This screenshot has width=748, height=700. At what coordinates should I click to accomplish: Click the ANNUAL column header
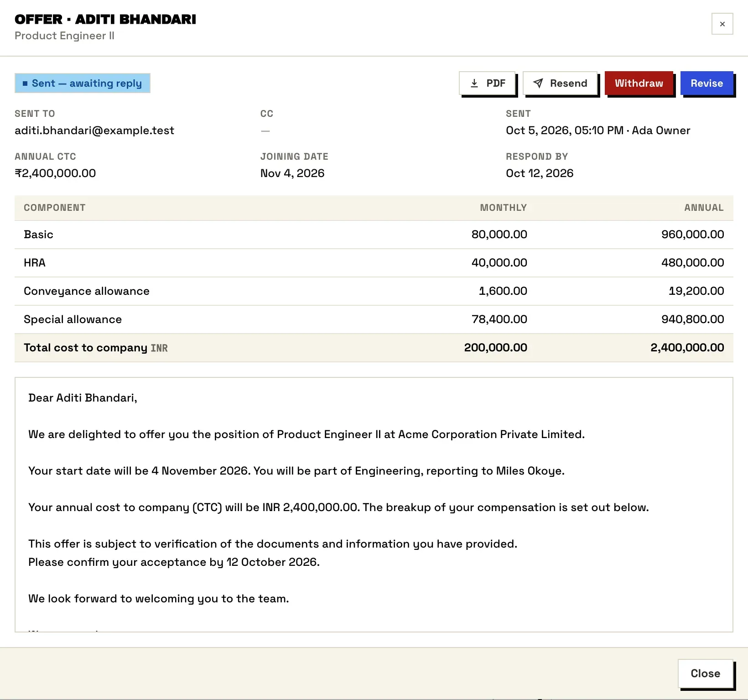pyautogui.click(x=704, y=208)
